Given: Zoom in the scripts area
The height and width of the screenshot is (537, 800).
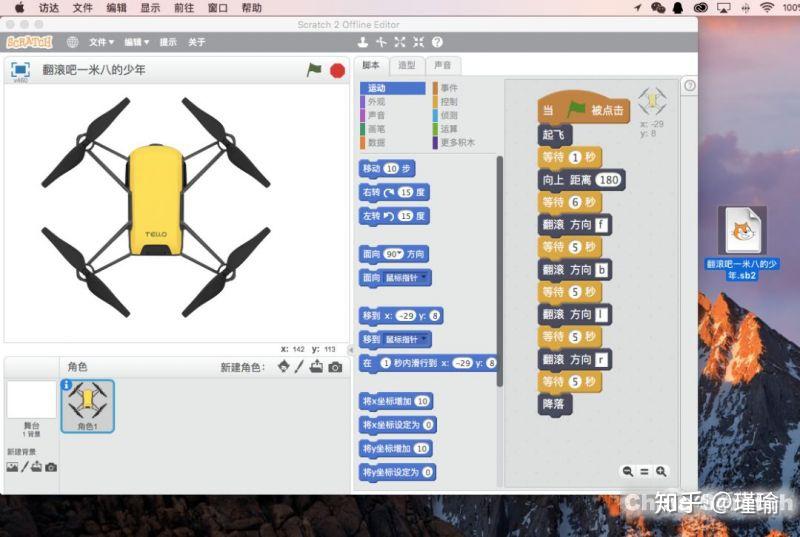Looking at the screenshot, I should [661, 472].
